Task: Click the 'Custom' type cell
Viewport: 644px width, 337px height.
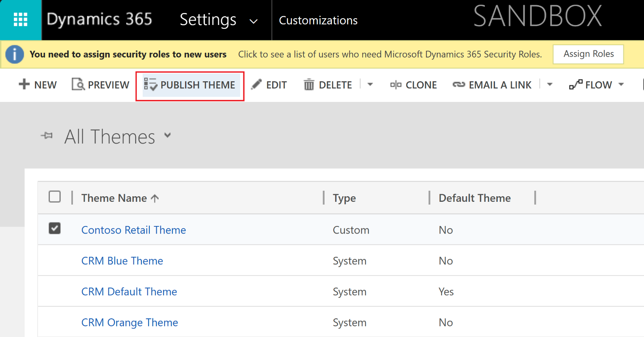Action: pyautogui.click(x=351, y=230)
